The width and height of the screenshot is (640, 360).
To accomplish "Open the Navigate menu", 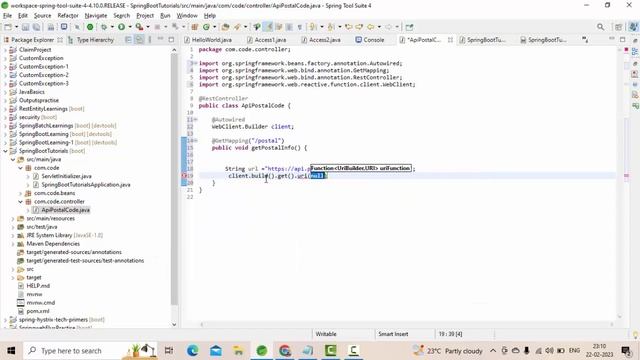I will tap(96, 16).
